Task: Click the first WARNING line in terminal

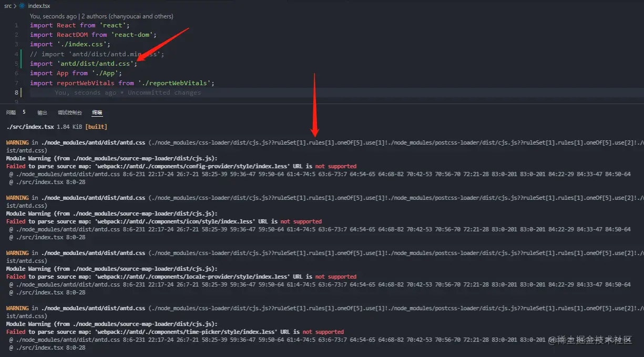Action: 16,142
